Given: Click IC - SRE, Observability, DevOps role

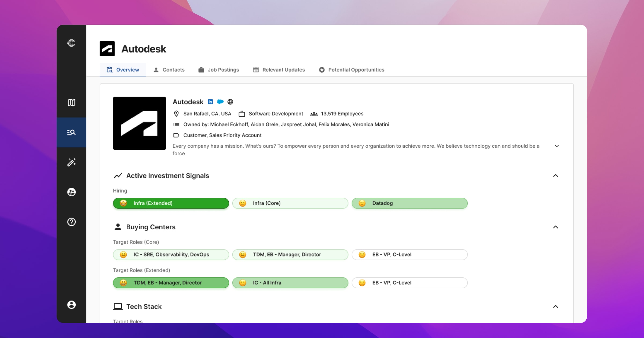Looking at the screenshot, I should click(x=171, y=255).
